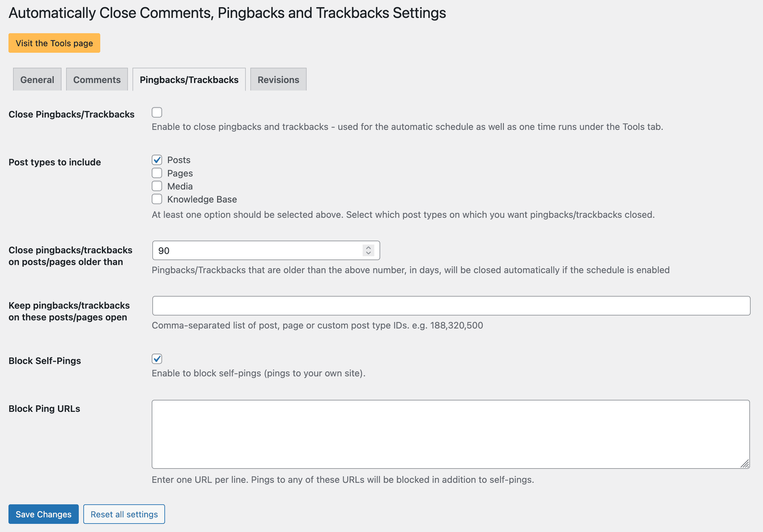The image size is (763, 532).
Task: Select the Pingbacks/Trackbacks tab
Action: coord(189,79)
